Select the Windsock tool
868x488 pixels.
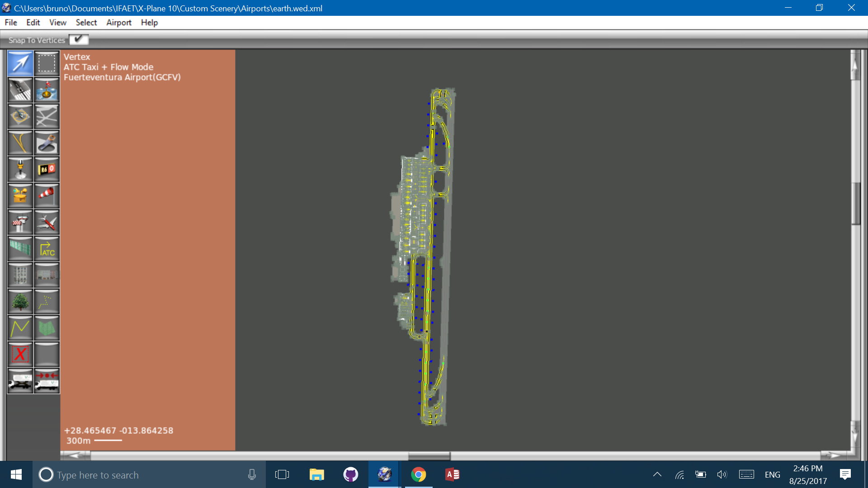[47, 196]
